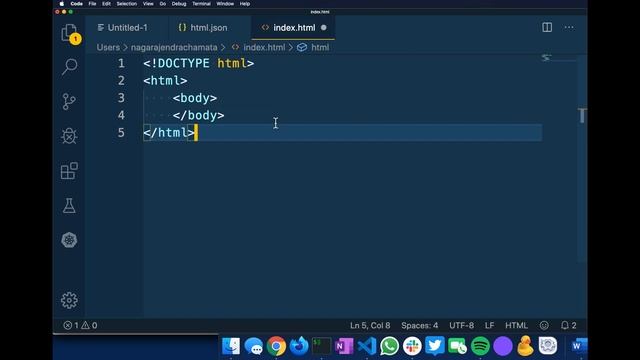Open the Manage gear settings menu
This screenshot has width=640, height=360.
69,300
